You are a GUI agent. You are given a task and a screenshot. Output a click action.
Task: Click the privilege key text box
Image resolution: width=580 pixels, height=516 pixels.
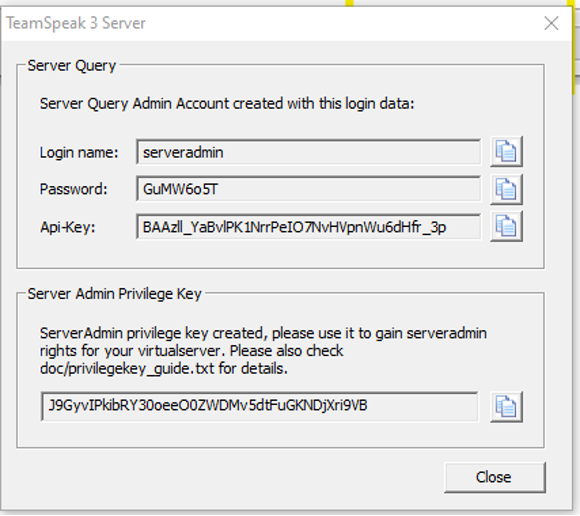260,406
